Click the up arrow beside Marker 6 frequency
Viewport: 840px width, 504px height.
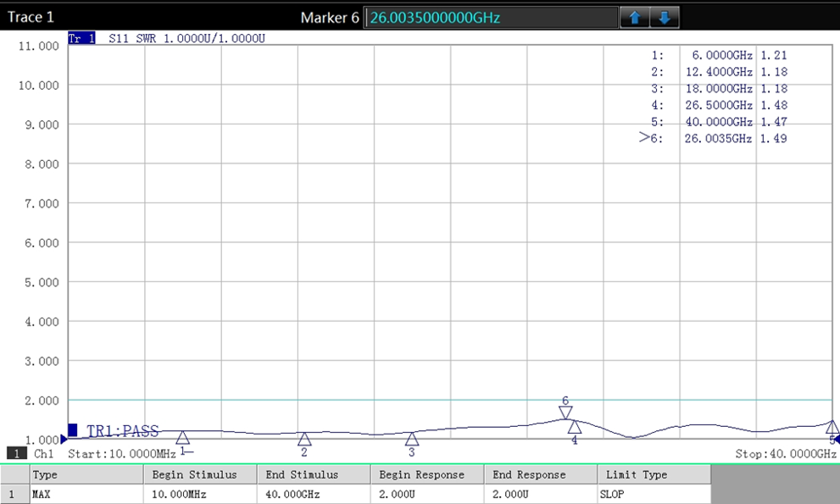[635, 18]
